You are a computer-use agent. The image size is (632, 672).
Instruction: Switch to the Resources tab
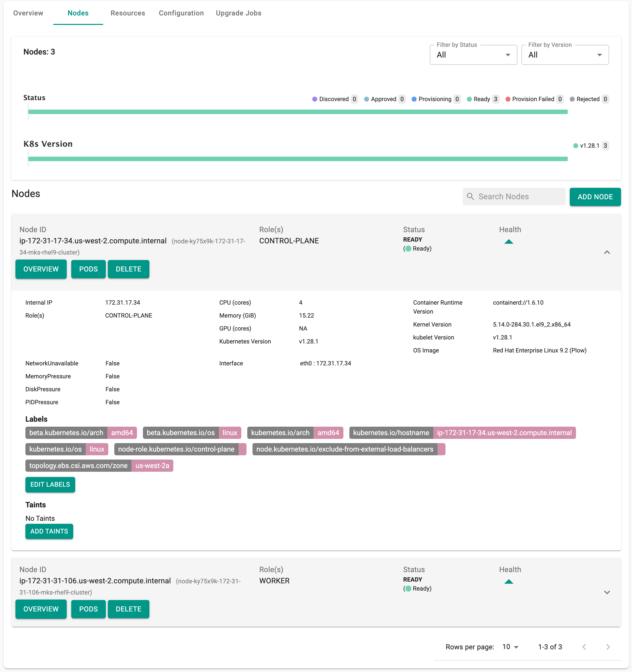[128, 13]
